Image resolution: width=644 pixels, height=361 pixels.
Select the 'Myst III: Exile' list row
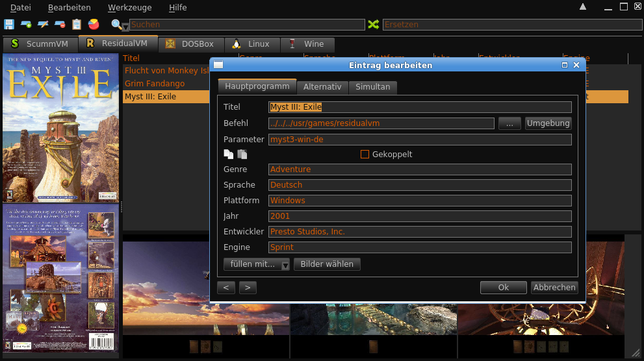coord(166,97)
